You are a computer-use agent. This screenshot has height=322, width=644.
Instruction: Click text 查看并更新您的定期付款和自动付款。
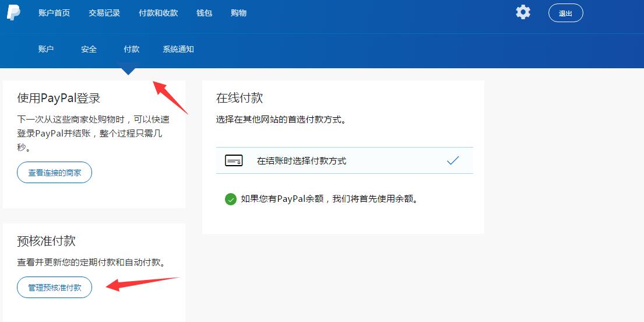pyautogui.click(x=93, y=262)
